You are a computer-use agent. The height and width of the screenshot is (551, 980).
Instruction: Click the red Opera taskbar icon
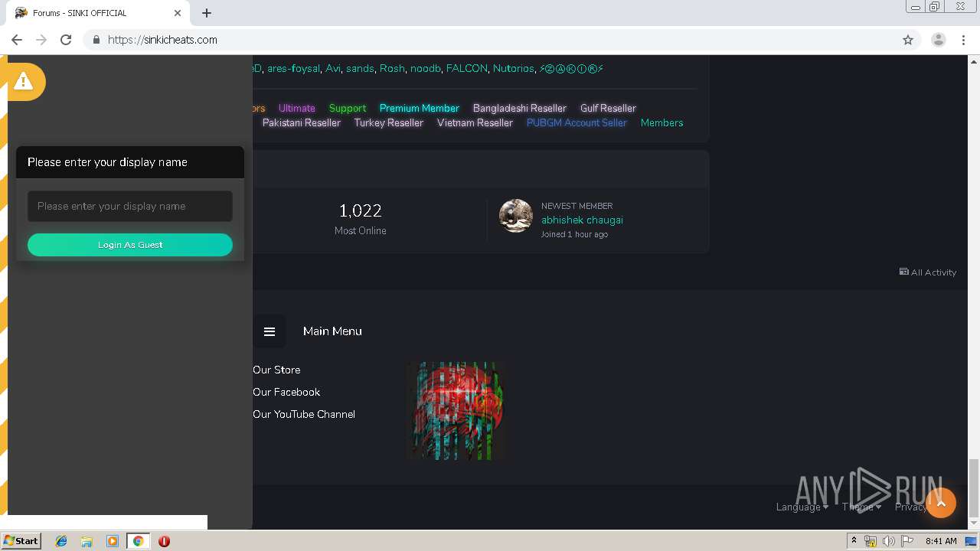(x=164, y=541)
